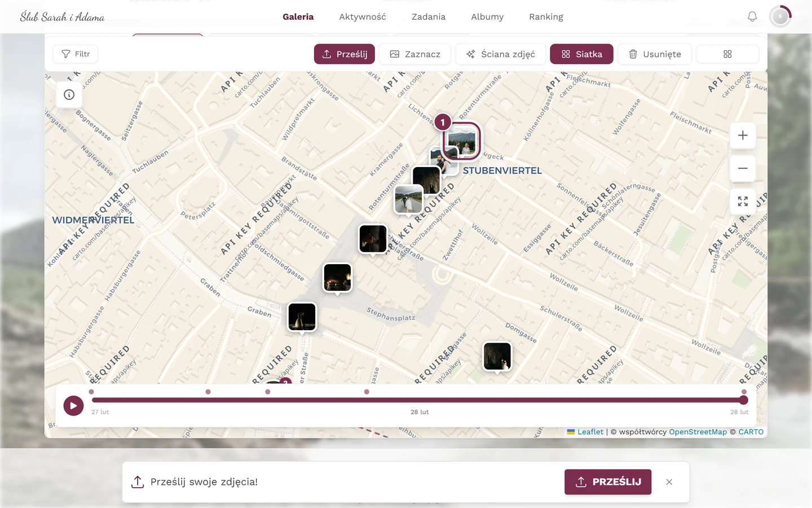The width and height of the screenshot is (812, 508).
Task: Go to the Aktywność tab
Action: tap(363, 17)
